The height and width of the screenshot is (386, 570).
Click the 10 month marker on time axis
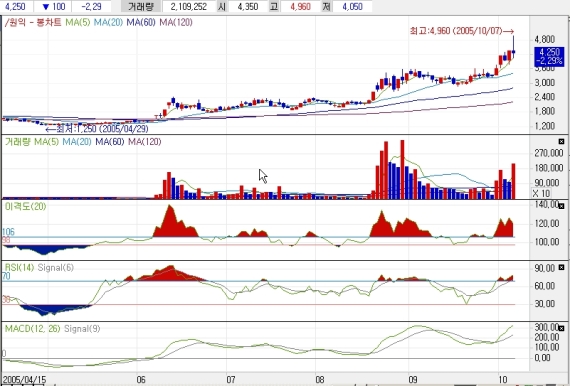click(x=502, y=380)
